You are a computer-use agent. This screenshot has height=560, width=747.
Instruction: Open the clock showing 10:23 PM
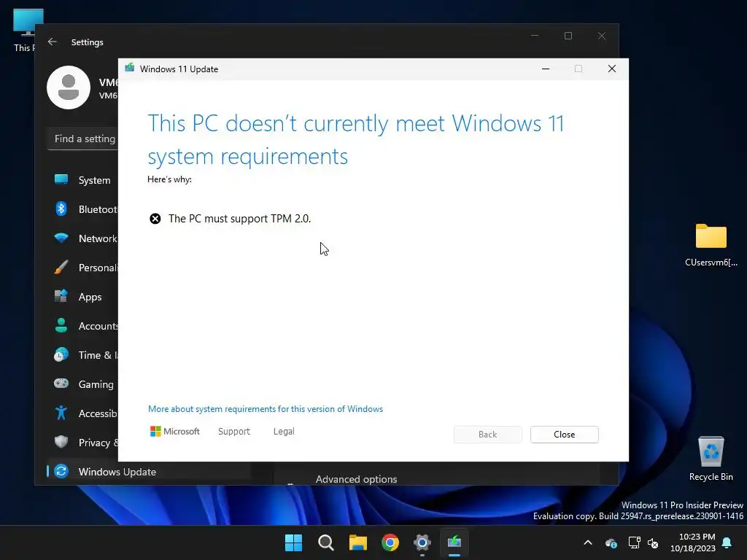pos(693,542)
